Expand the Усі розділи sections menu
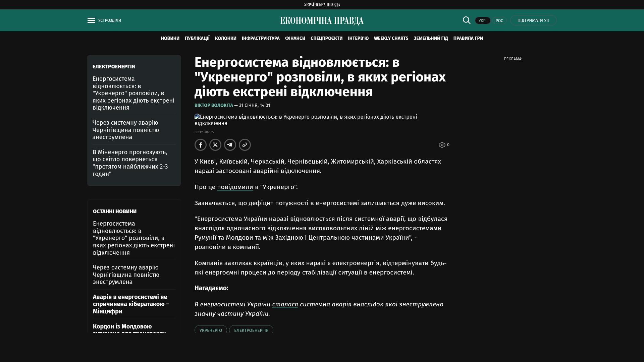 tap(110, 20)
